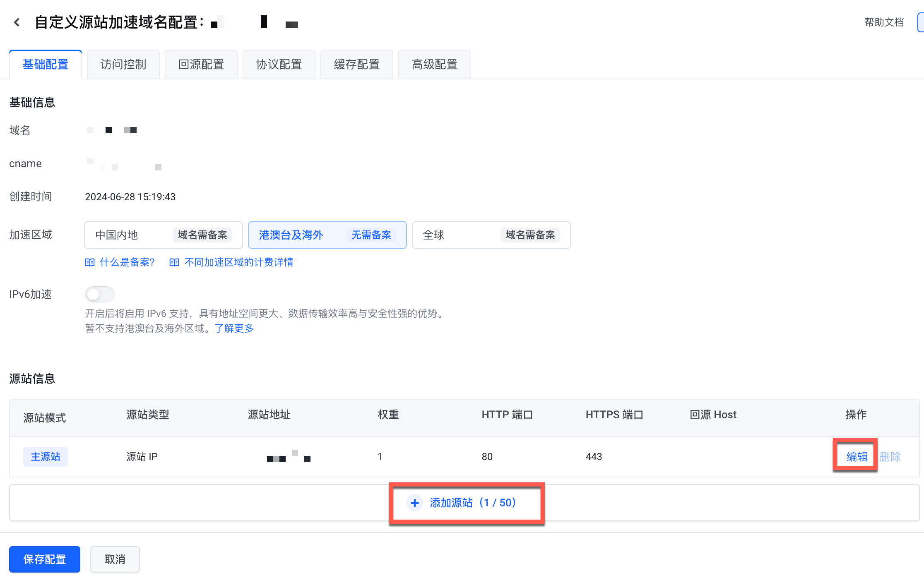Click the plus icon for 添加源站
Viewport: 924px width, 580px height.
pyautogui.click(x=414, y=503)
